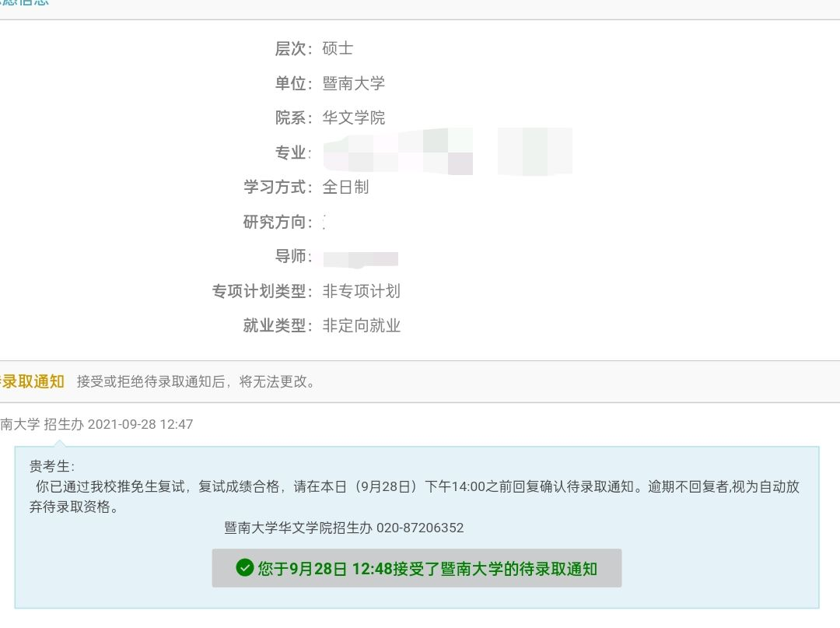Click the green checkmark acceptance icon
Screen dimensions: 840x628
pyautogui.click(x=245, y=568)
